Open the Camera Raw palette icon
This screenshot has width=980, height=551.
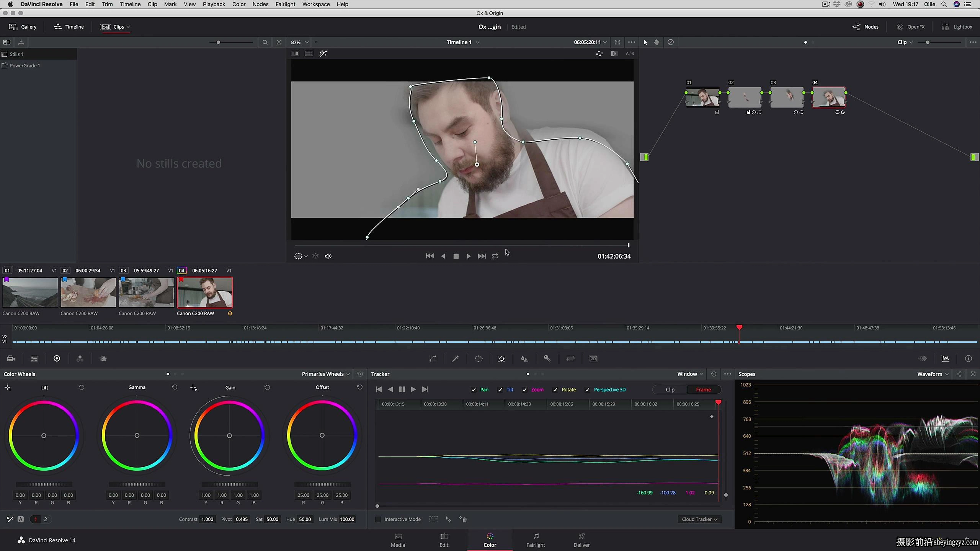(x=11, y=359)
